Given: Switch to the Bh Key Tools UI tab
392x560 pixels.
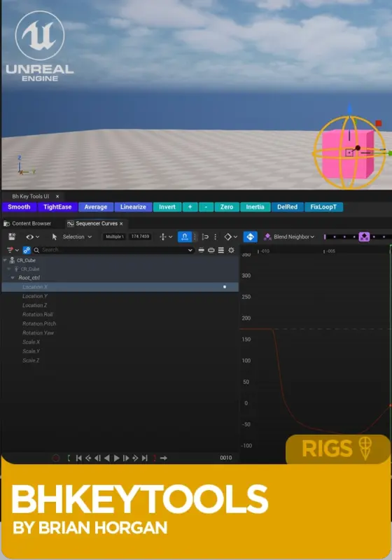Looking at the screenshot, I should tap(30, 197).
